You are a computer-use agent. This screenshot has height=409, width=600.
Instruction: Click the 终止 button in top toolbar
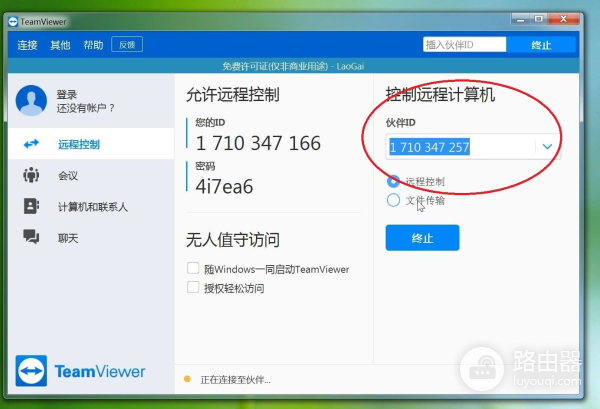tap(541, 45)
